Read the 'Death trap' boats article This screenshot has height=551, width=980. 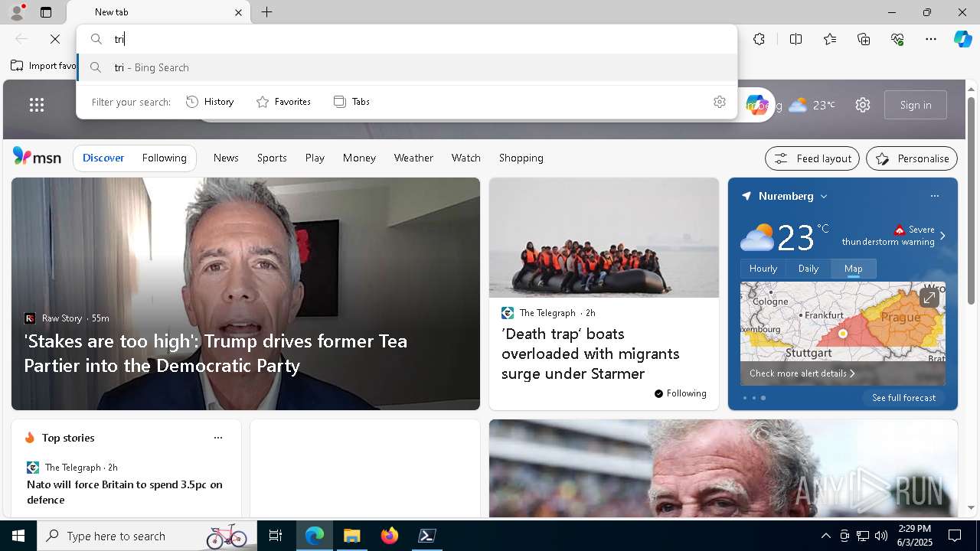click(590, 354)
